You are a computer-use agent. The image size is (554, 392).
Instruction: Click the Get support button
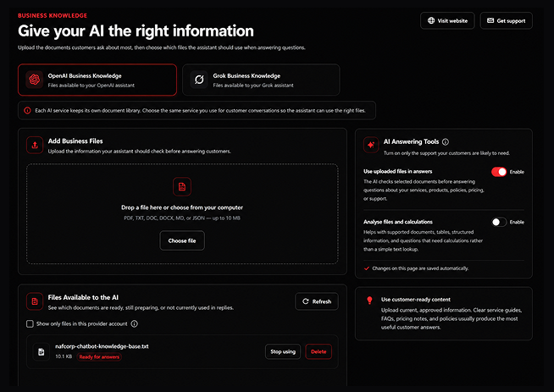tap(506, 21)
